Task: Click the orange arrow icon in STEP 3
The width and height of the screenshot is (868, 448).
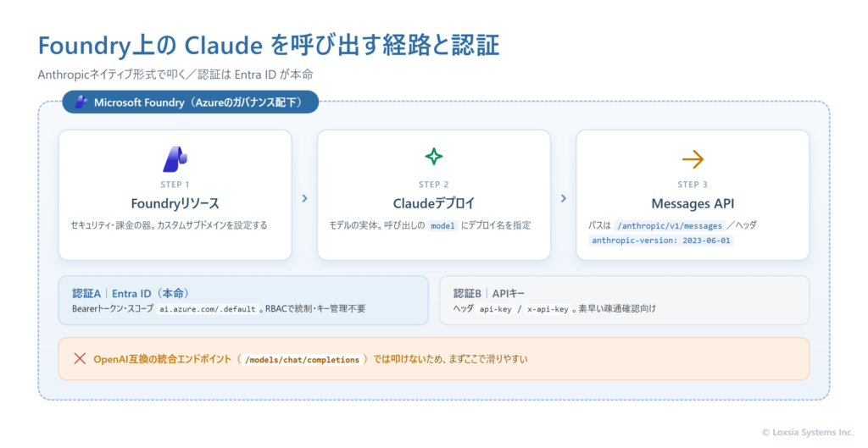Action: coord(693,159)
